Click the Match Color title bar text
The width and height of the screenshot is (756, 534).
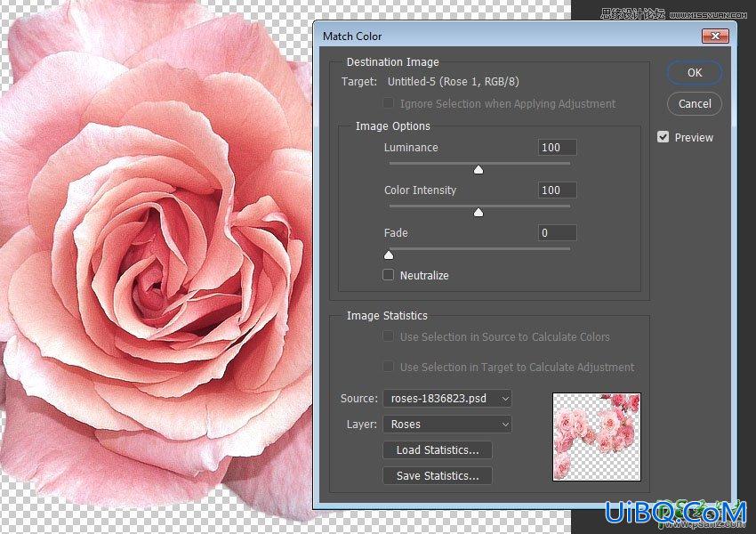[352, 36]
